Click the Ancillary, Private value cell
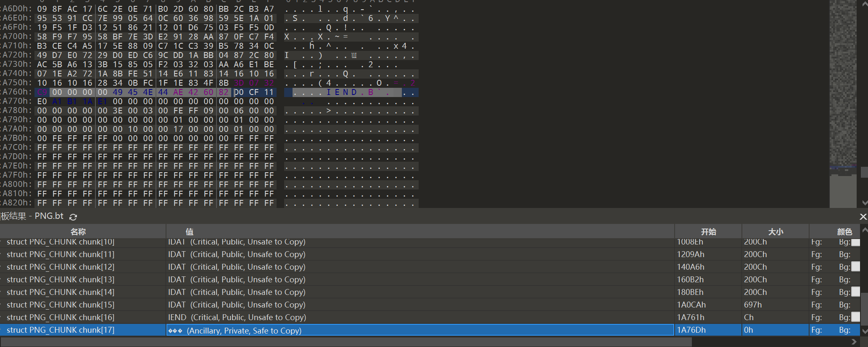Viewport: 868px width, 347px height. pyautogui.click(x=420, y=330)
